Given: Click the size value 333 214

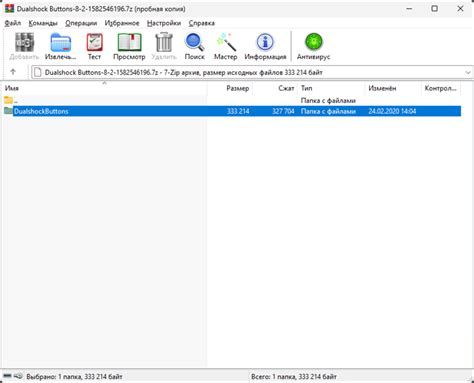Looking at the screenshot, I should [x=238, y=111].
